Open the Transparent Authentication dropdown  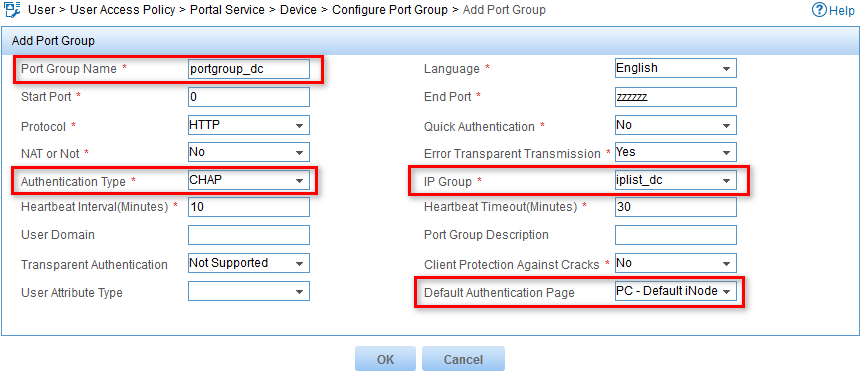tap(249, 263)
